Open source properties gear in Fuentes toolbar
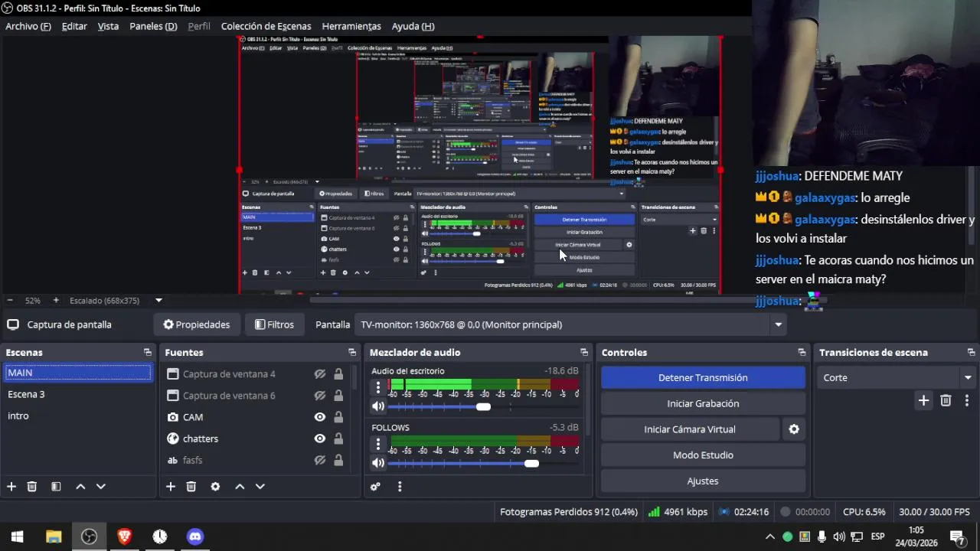Image resolution: width=980 pixels, height=551 pixels. pyautogui.click(x=215, y=487)
